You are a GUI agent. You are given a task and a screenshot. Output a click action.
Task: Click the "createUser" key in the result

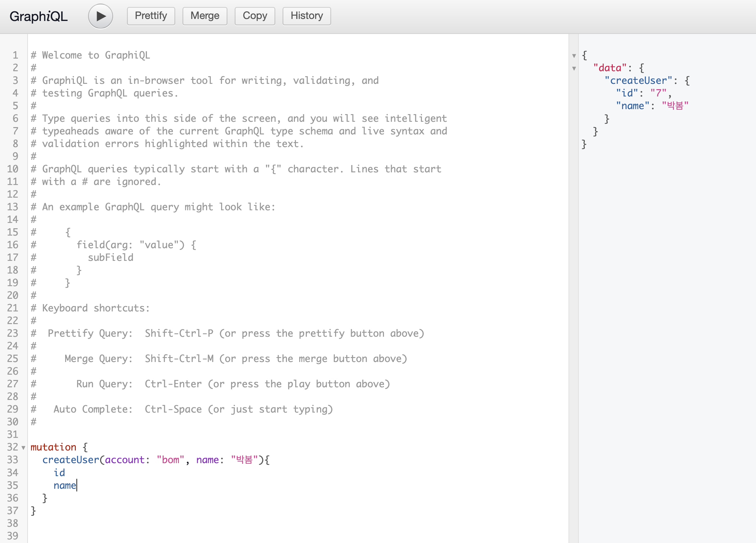pos(638,81)
